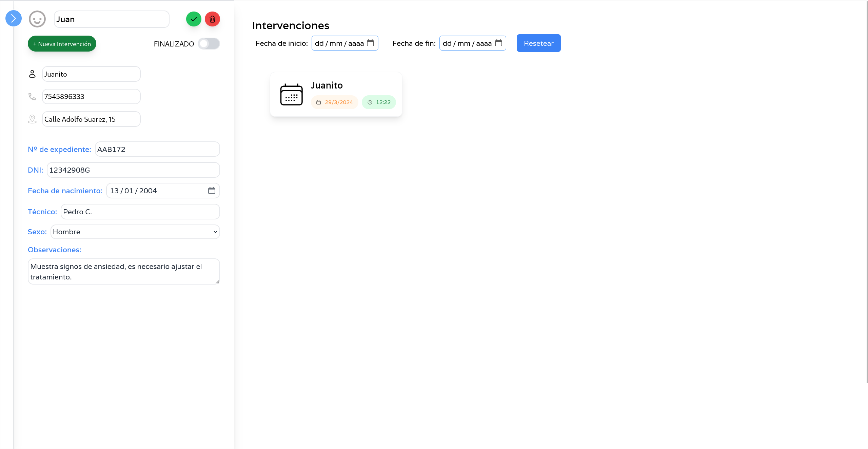The image size is (868, 449).
Task: Click the smiley face avatar icon
Action: coord(37,19)
